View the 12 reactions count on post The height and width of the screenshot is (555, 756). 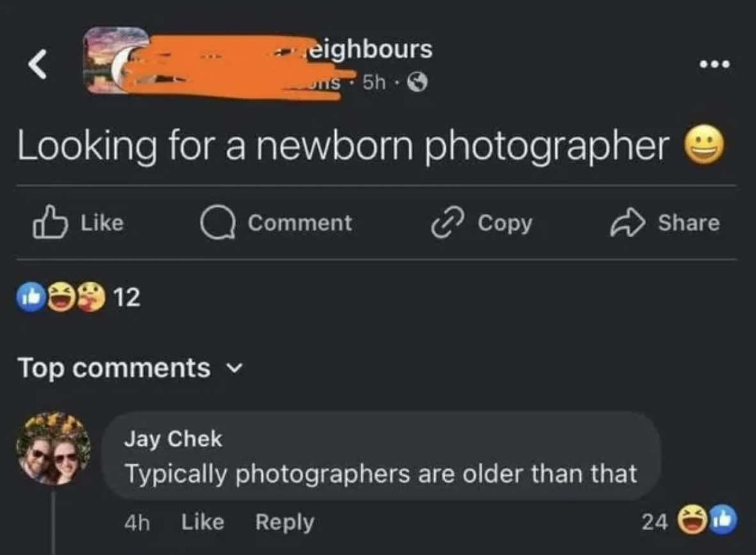pos(127,297)
